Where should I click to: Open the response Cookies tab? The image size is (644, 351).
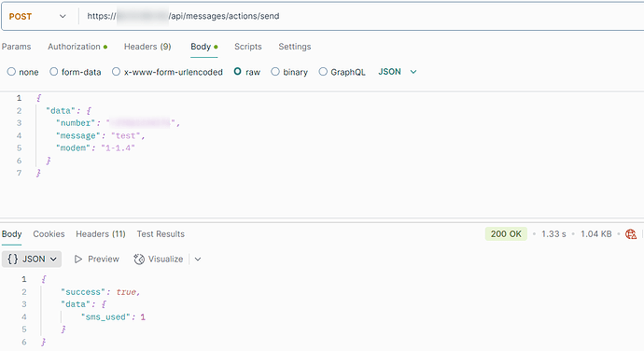pos(49,234)
